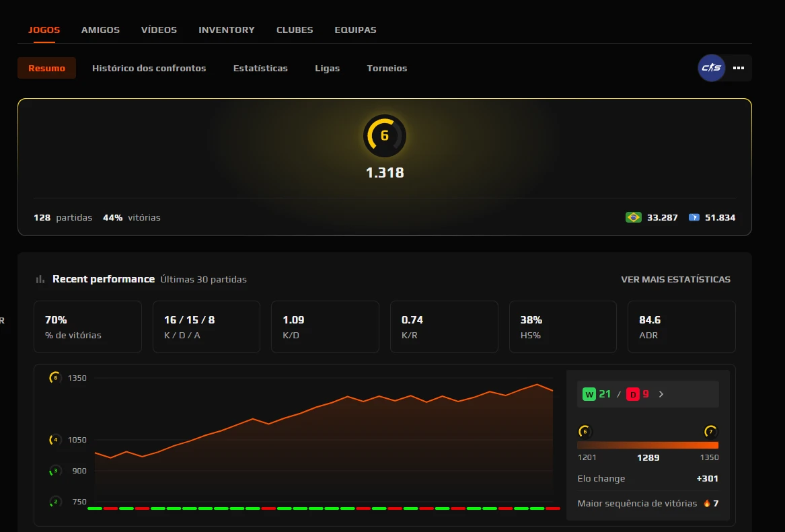Click VER MAIS ESTATÍSTICAS link

pyautogui.click(x=675, y=279)
